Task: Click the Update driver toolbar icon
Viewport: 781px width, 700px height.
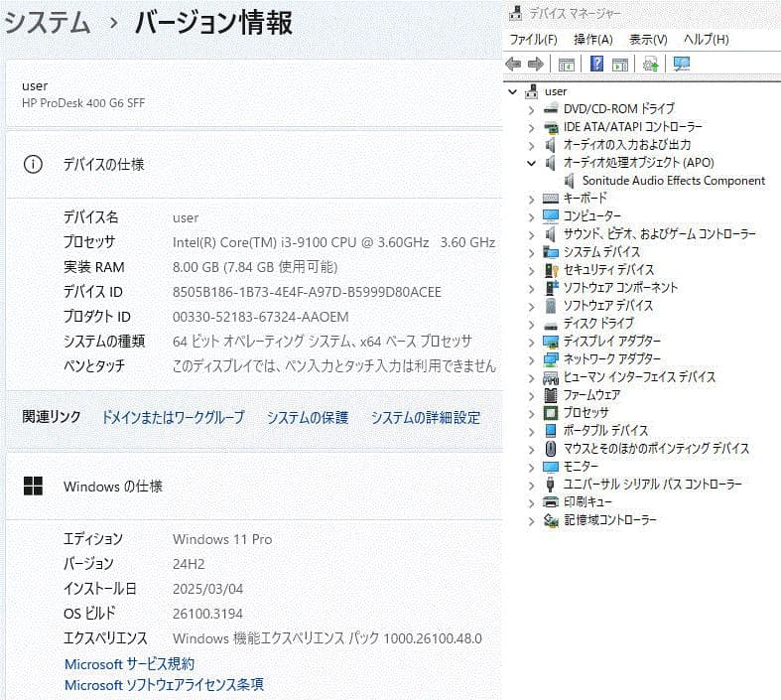Action: click(650, 64)
